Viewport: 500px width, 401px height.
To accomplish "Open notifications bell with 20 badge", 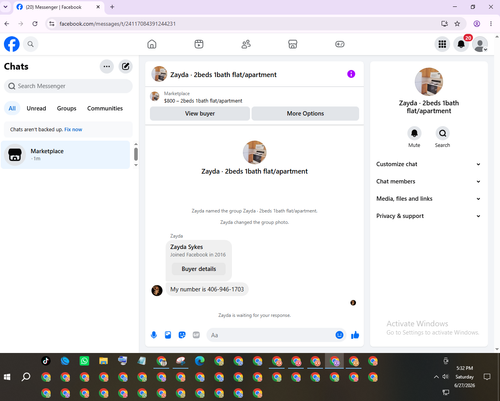I will pyautogui.click(x=461, y=44).
